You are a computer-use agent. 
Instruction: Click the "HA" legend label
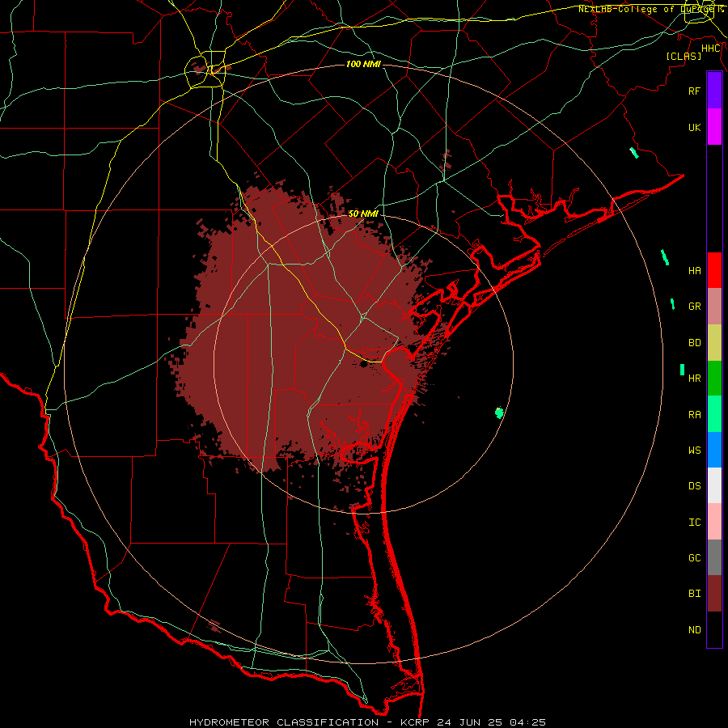(x=694, y=271)
